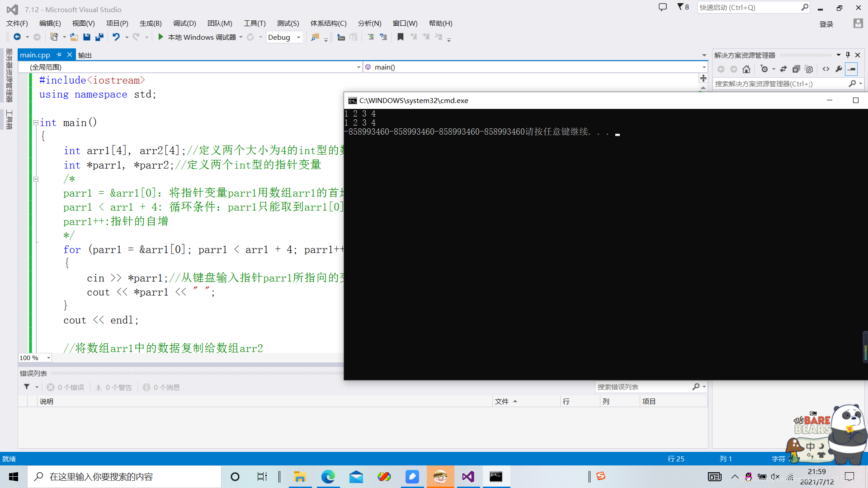This screenshot has height=488, width=868.
Task: Open the 调试(D) menu
Action: pos(184,23)
